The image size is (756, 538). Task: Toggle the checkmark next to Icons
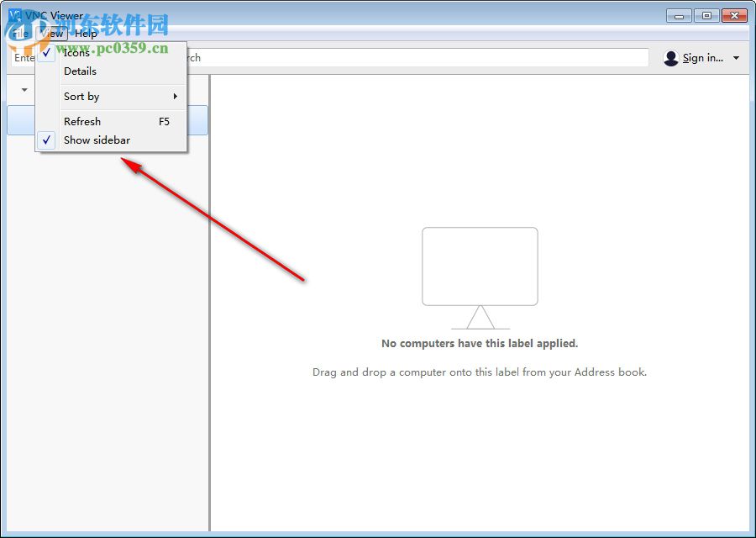point(47,52)
